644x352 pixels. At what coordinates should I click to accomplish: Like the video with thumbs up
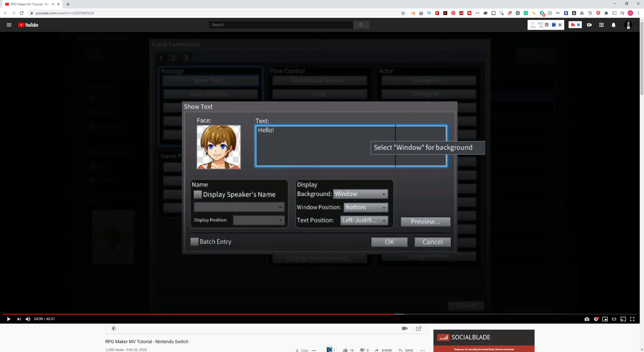click(345, 350)
